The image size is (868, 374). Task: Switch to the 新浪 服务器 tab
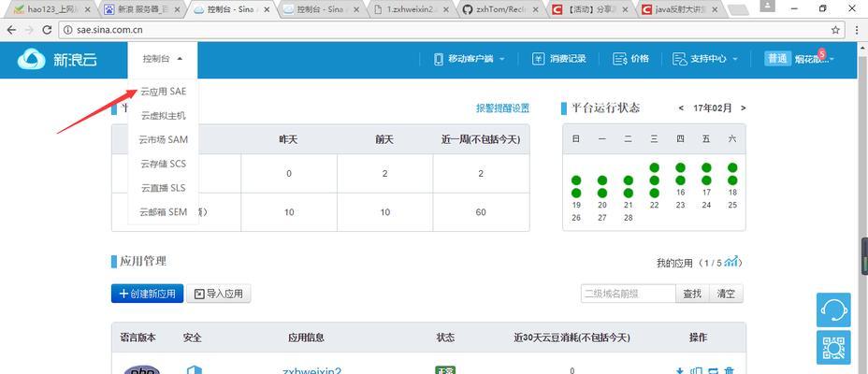[140, 9]
